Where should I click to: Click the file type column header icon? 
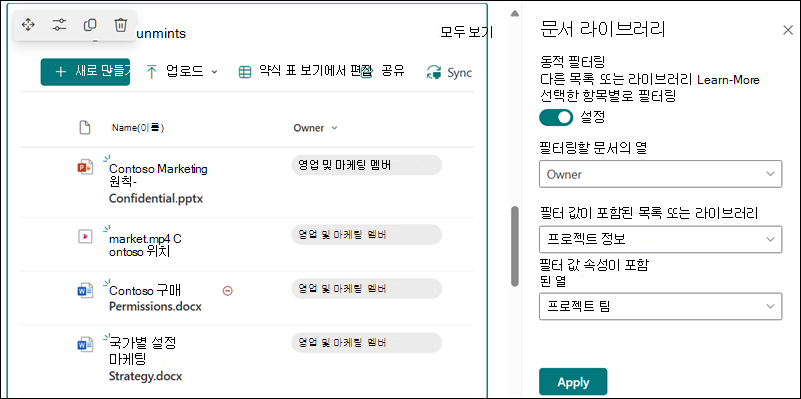85,128
